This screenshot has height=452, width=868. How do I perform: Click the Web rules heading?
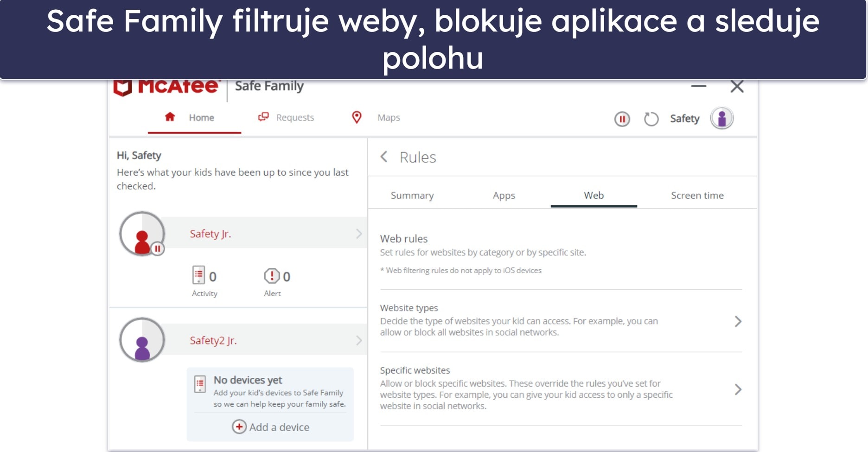coord(404,239)
